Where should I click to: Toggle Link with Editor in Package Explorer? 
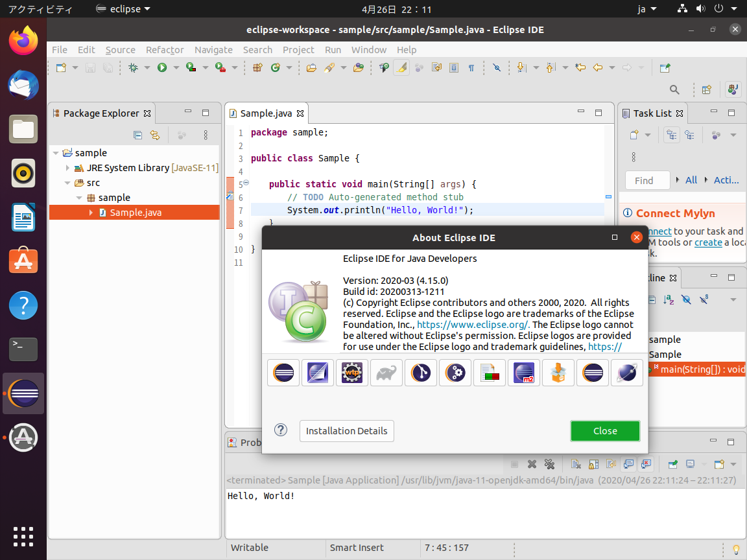[x=155, y=135]
